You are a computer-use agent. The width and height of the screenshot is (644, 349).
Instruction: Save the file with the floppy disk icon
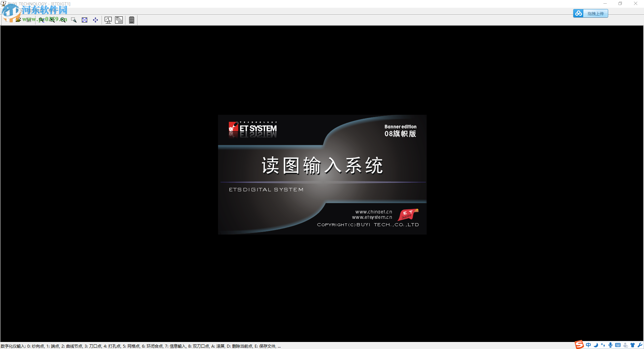(30, 20)
